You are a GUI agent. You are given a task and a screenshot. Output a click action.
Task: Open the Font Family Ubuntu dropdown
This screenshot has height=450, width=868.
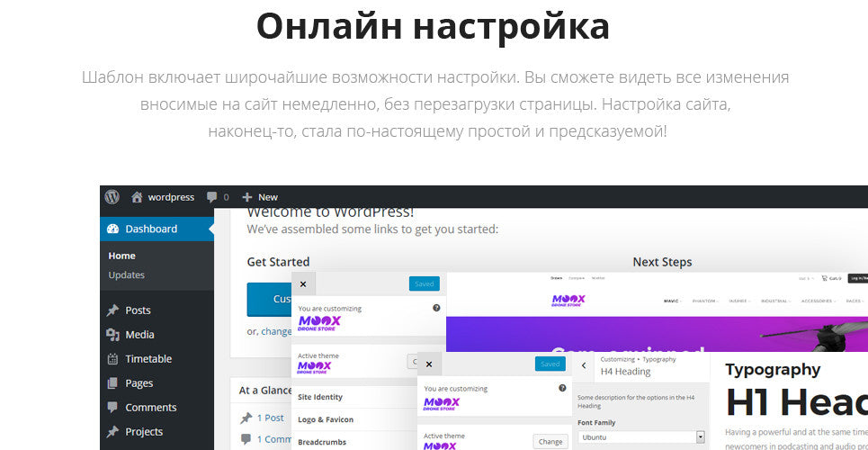[641, 437]
